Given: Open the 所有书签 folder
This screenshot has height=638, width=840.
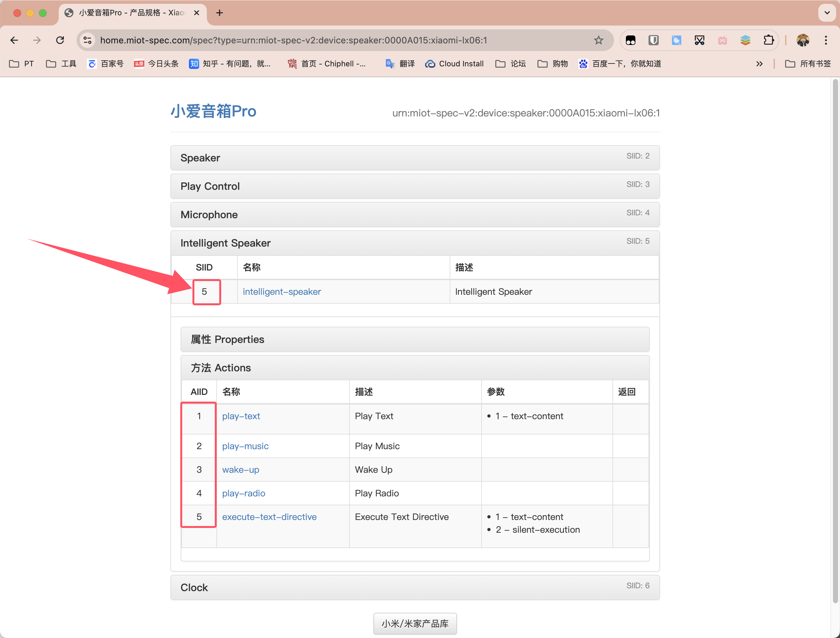Looking at the screenshot, I should pyautogui.click(x=808, y=64).
